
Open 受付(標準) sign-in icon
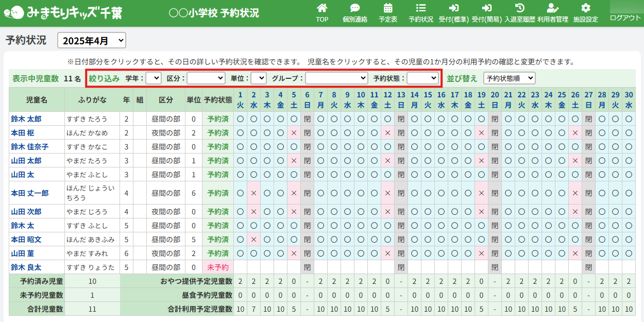click(x=453, y=9)
